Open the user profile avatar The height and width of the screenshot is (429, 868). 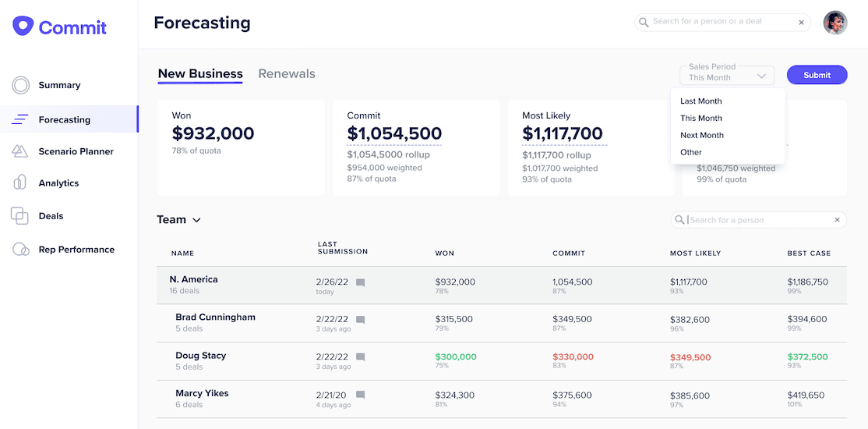tap(835, 23)
